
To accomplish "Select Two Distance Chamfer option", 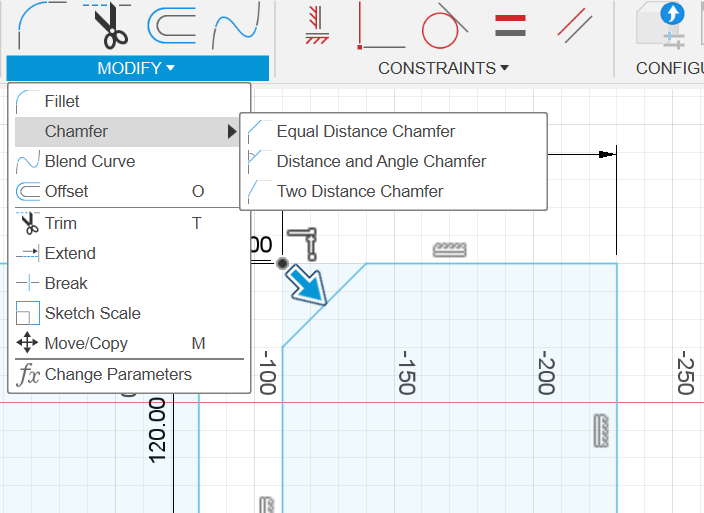I will pos(359,191).
